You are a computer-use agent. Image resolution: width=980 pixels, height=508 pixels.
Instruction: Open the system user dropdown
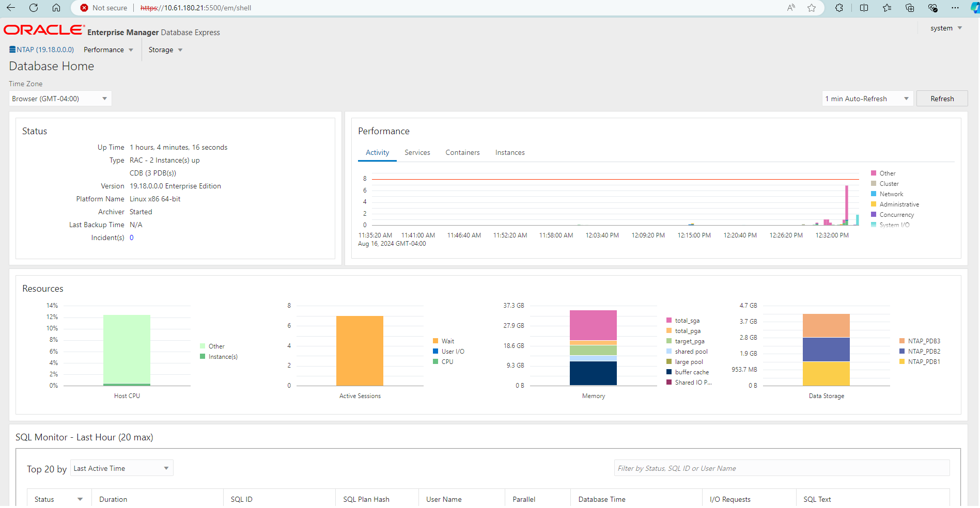(x=946, y=28)
